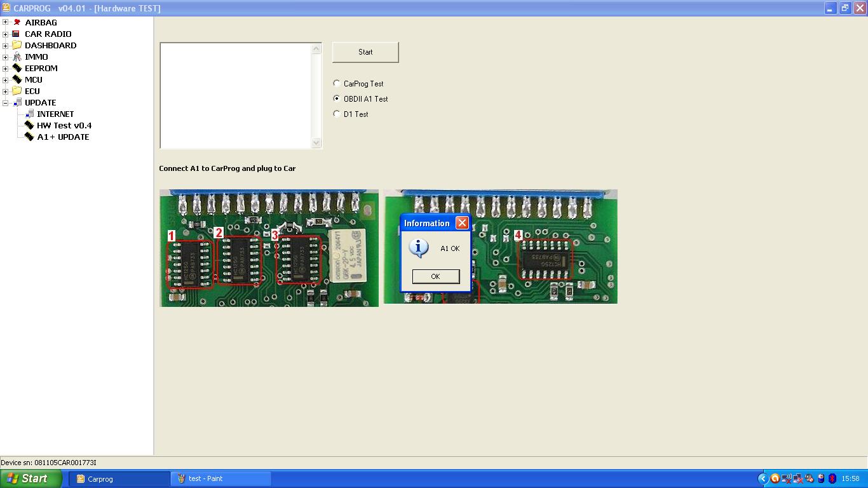Image resolution: width=868 pixels, height=488 pixels.
Task: Show hidden system tray icons
Action: [x=763, y=478]
